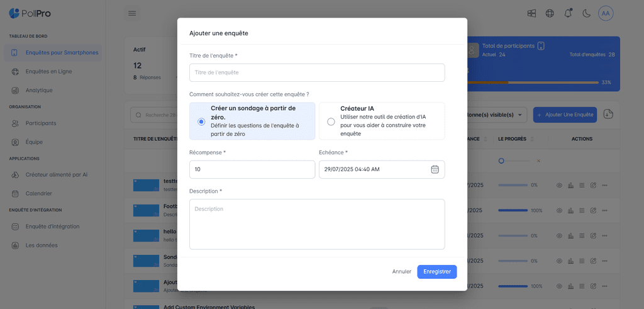Focus the Recherche search field

coord(154,115)
